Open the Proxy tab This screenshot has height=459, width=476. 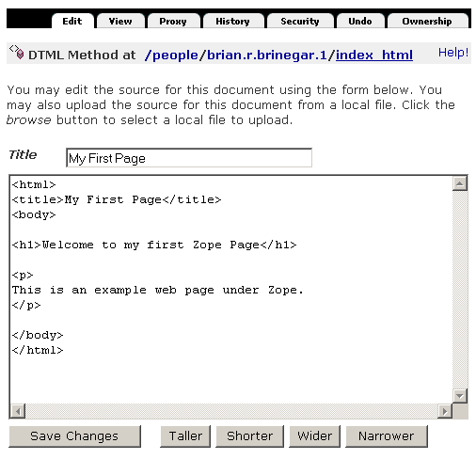click(173, 21)
